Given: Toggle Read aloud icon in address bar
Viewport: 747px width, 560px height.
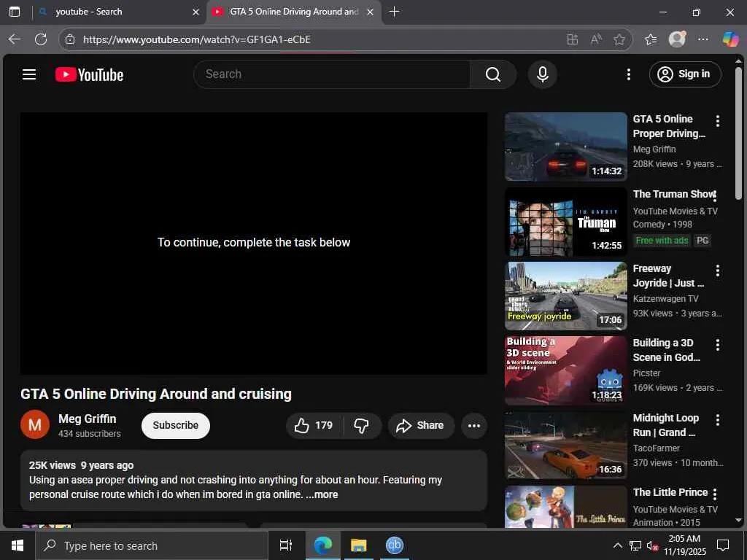Looking at the screenshot, I should click(x=596, y=39).
